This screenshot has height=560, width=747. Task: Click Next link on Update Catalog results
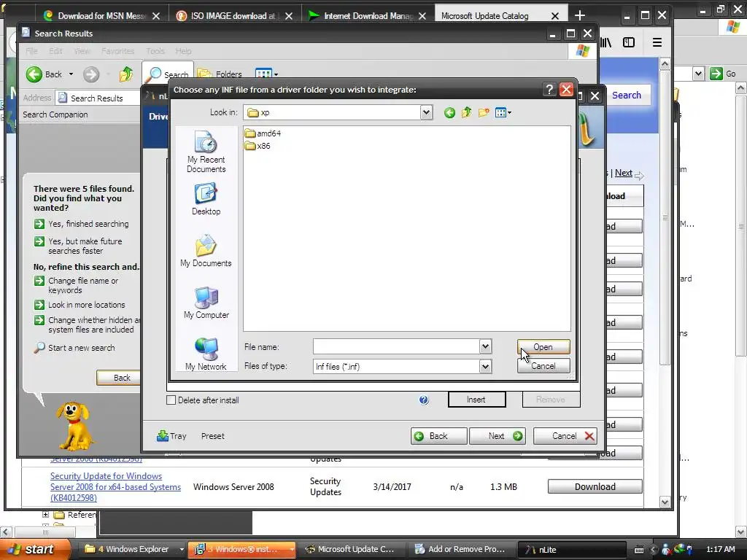click(x=623, y=173)
